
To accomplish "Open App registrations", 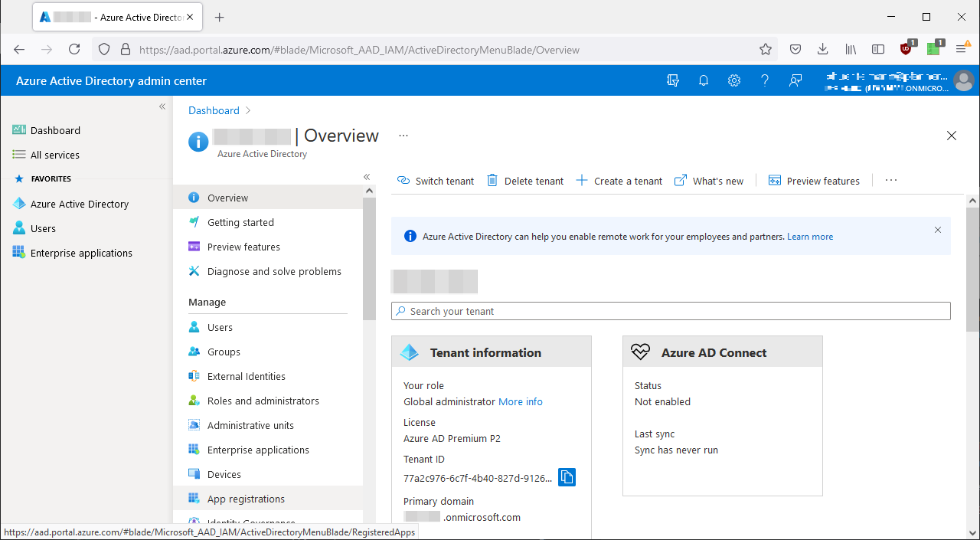I will (x=245, y=498).
